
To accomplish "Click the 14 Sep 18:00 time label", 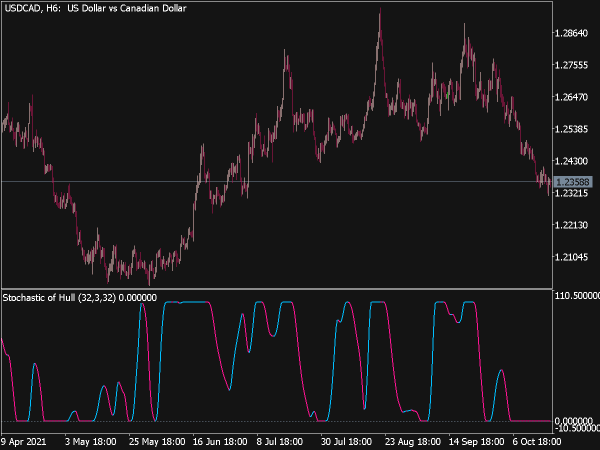I will (476, 442).
